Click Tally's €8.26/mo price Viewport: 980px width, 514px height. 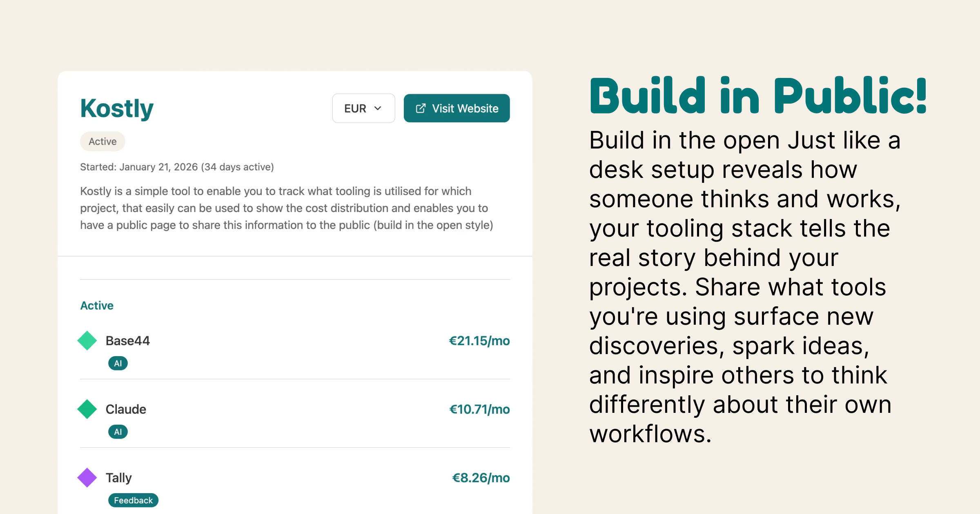[481, 477]
